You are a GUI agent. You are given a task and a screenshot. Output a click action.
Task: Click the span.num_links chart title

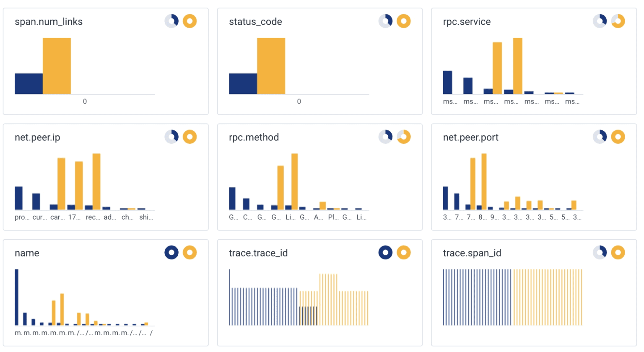[49, 22]
